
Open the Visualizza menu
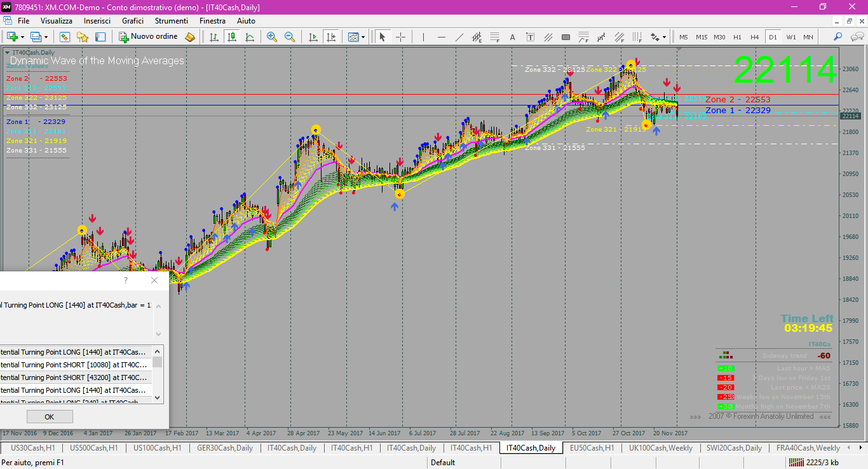tap(57, 21)
